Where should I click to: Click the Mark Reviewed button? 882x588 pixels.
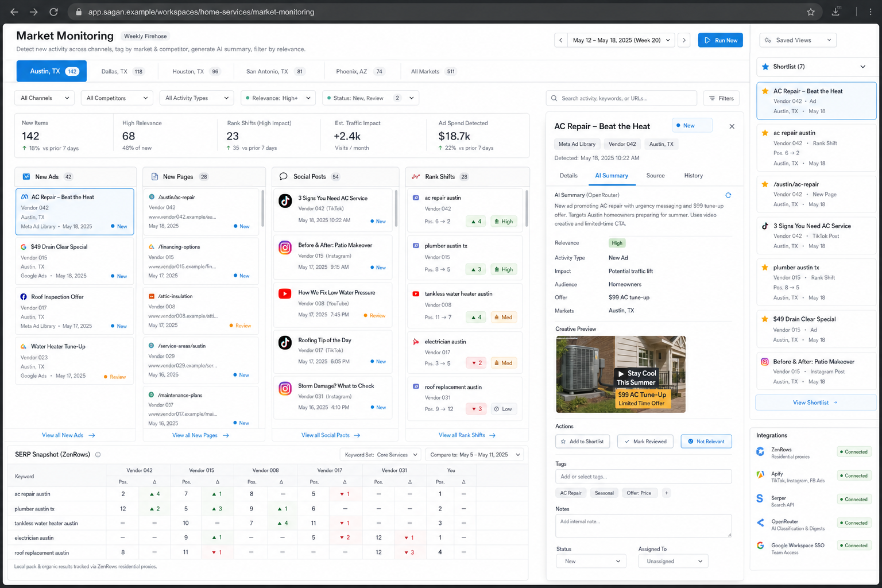645,442
